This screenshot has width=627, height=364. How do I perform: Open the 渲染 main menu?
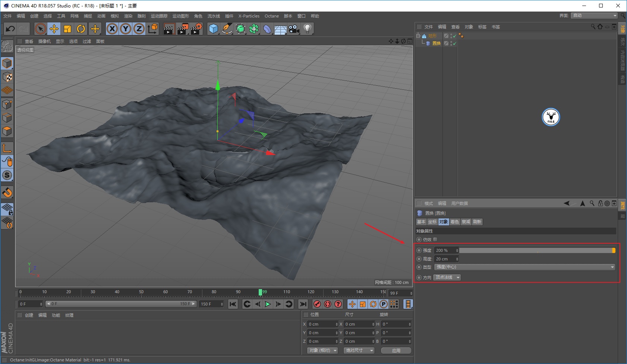pos(128,16)
